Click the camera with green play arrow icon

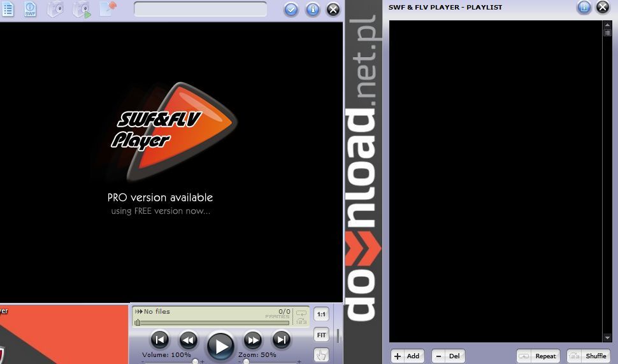[x=82, y=10]
